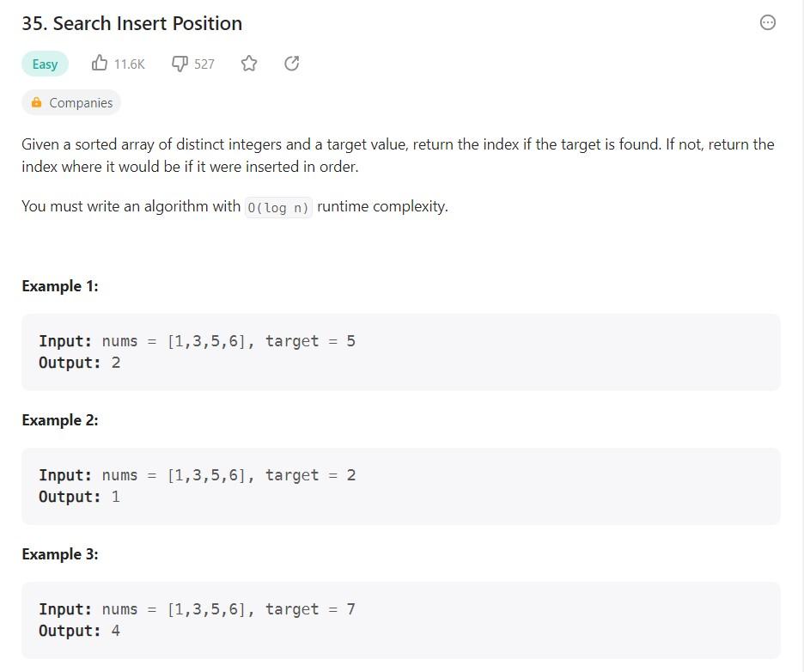Click the problem description paragraph
The image size is (804, 672).
tap(398, 156)
